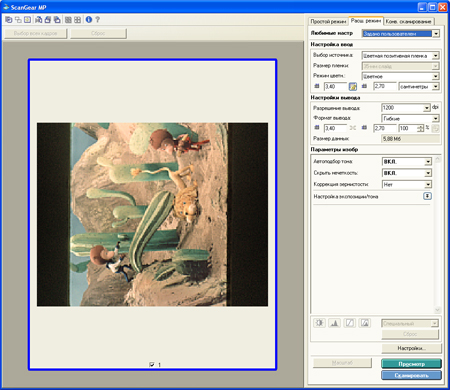Expand Настройка экспозиции/тона section
Viewport: 450px width, 390px height.
427,196
